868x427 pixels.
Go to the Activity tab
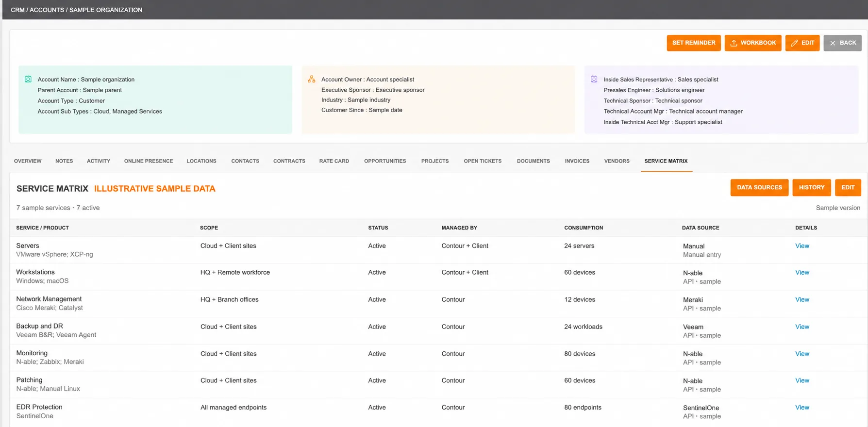99,161
